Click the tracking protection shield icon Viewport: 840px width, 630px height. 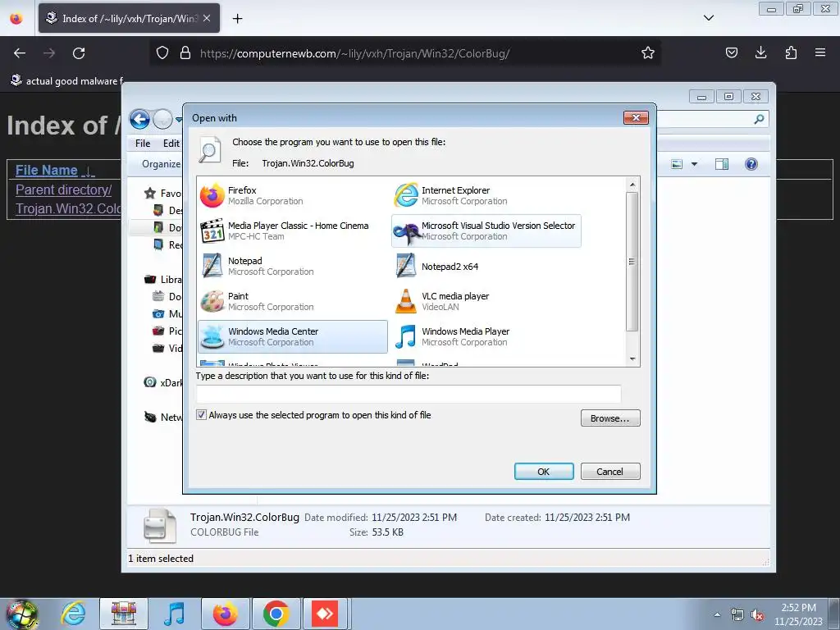pyautogui.click(x=162, y=52)
